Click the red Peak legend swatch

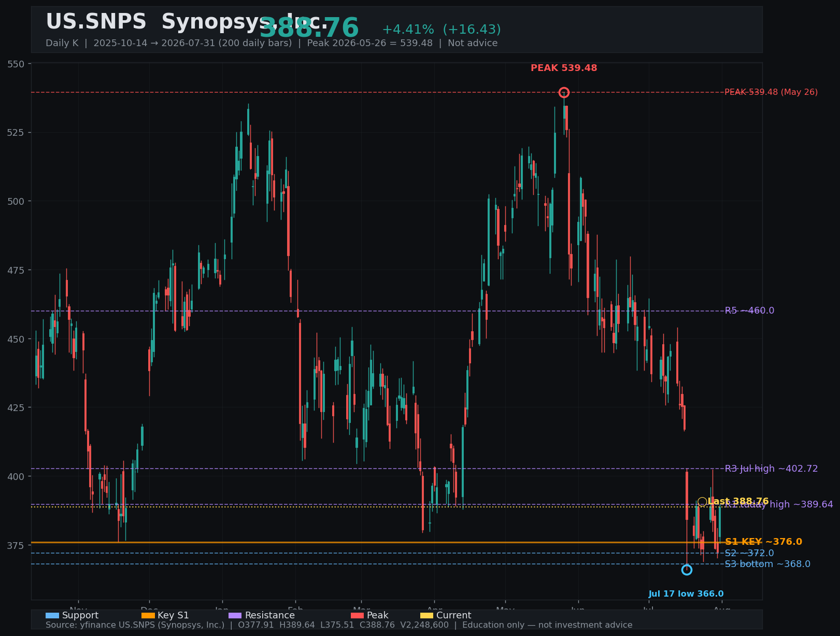pyautogui.click(x=358, y=615)
